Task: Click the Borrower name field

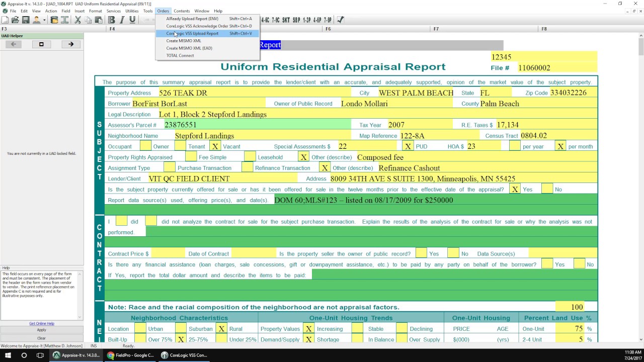Action: tap(199, 104)
